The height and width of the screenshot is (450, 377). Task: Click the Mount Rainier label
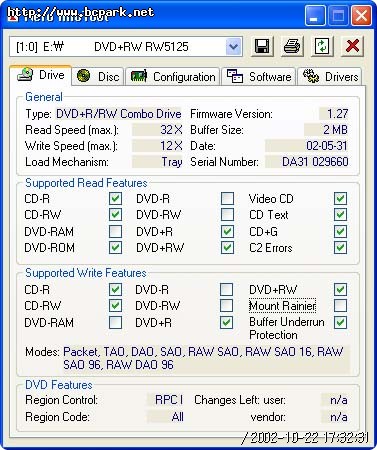[x=282, y=306]
